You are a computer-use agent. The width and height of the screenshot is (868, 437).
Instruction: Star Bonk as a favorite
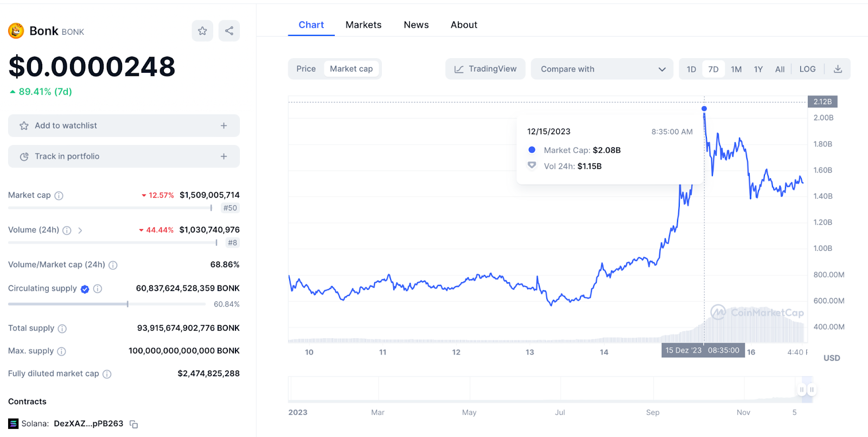[202, 31]
